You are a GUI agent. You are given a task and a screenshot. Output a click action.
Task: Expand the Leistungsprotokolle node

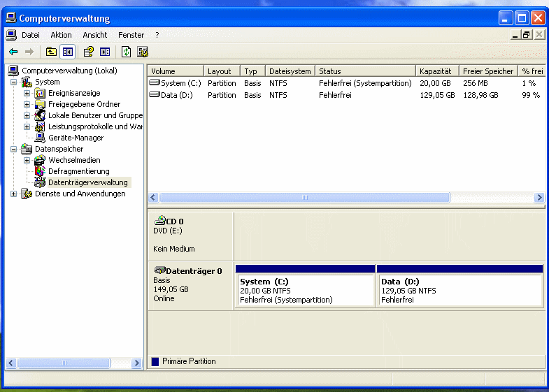point(27,127)
